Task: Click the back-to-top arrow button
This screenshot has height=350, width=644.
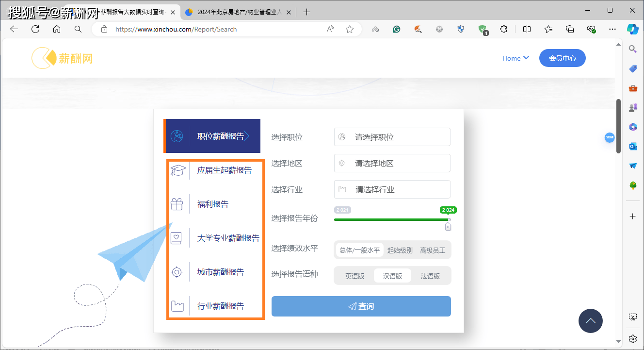Action: (591, 321)
